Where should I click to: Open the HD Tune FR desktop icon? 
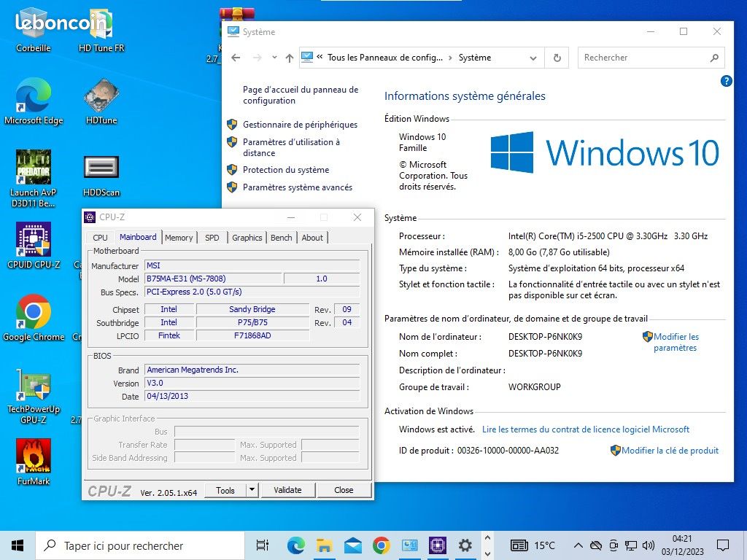point(101,29)
